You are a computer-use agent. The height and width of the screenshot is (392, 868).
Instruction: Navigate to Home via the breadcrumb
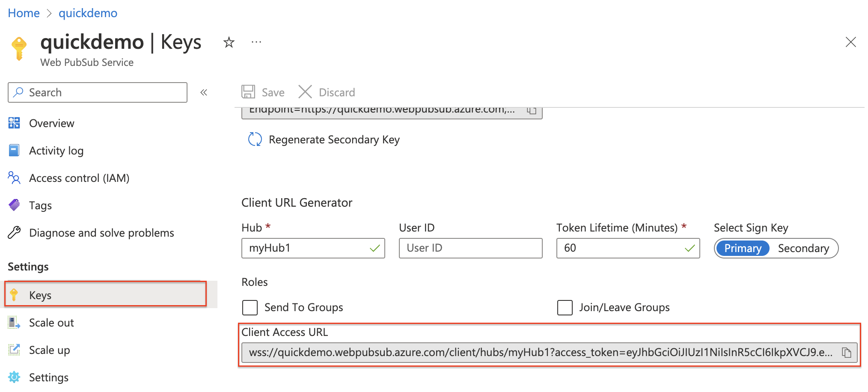(24, 13)
